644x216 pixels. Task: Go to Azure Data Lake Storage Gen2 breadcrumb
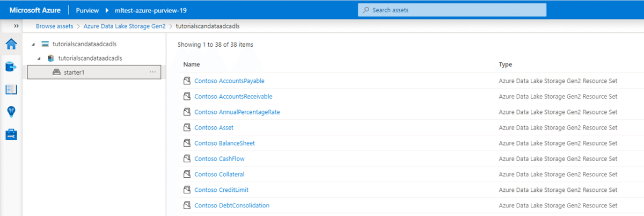(125, 26)
